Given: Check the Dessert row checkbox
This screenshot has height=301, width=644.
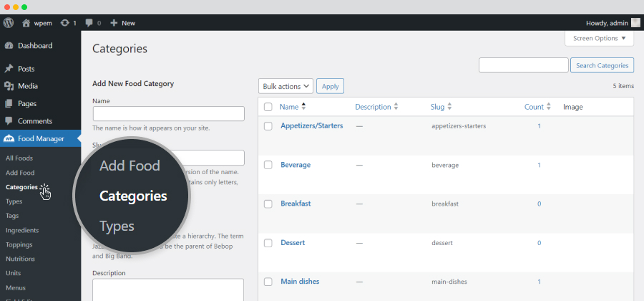Looking at the screenshot, I should click(x=268, y=243).
